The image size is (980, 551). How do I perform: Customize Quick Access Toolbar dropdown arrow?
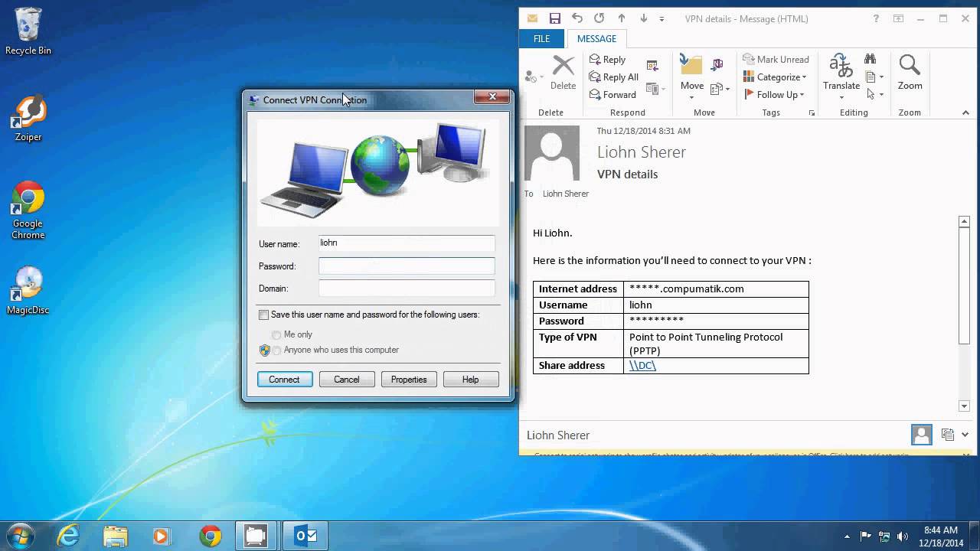[662, 19]
